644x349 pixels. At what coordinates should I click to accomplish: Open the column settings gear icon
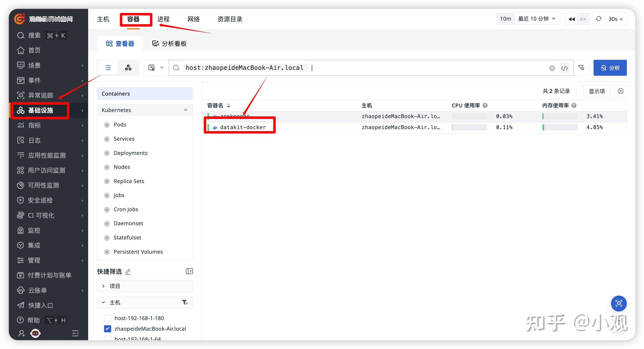(x=621, y=91)
